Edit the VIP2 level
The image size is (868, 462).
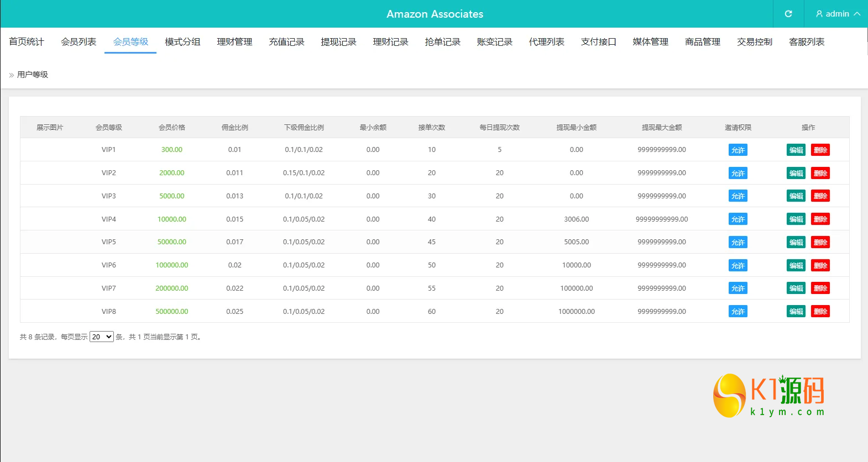(x=796, y=173)
